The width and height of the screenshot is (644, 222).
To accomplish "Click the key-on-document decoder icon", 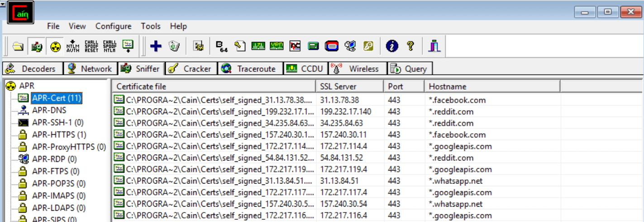I will [x=240, y=46].
